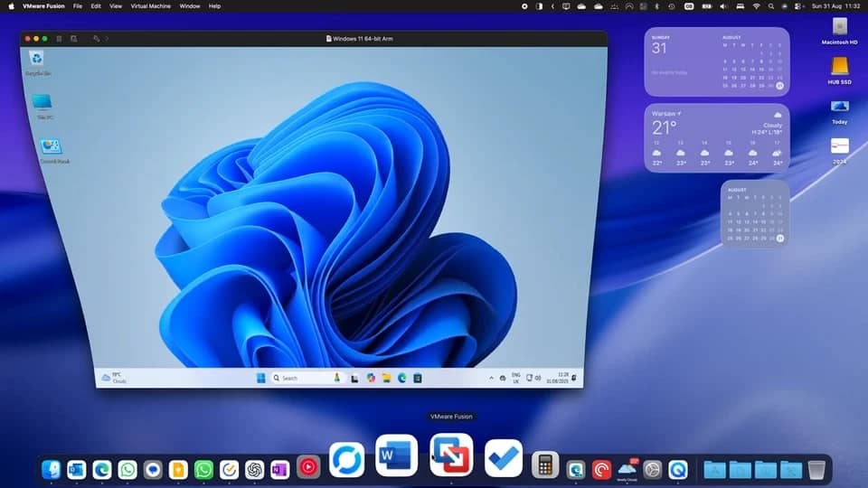
Task: Open the blue sync-circle app in Dock
Action: pyautogui.click(x=347, y=460)
